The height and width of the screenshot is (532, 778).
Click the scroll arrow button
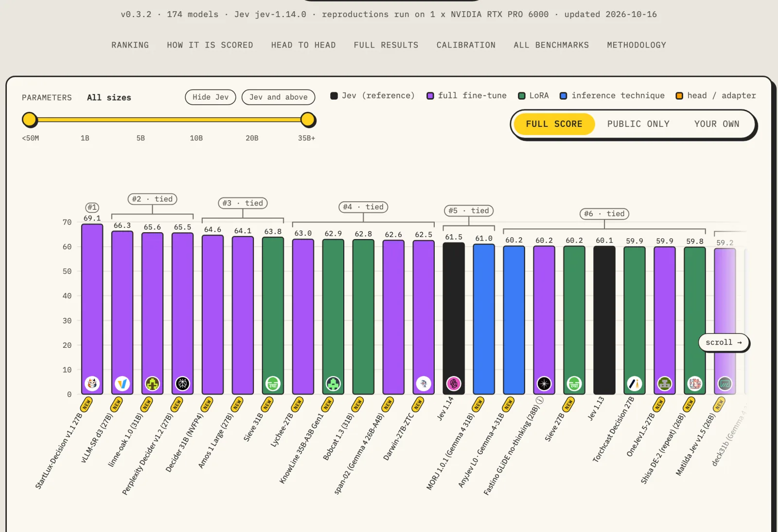point(724,343)
